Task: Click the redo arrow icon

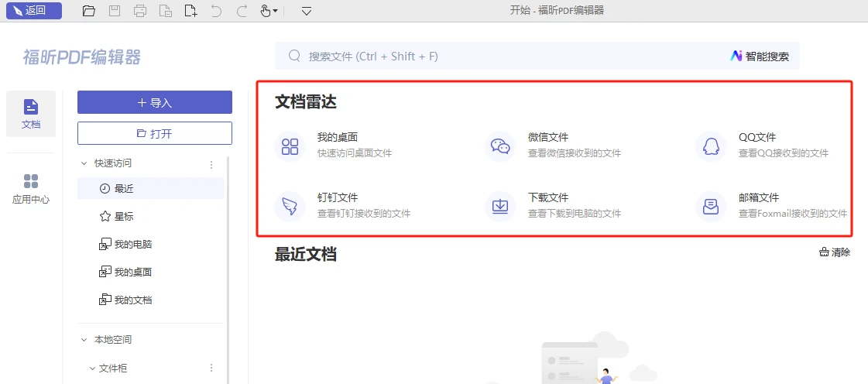Action: click(x=242, y=11)
